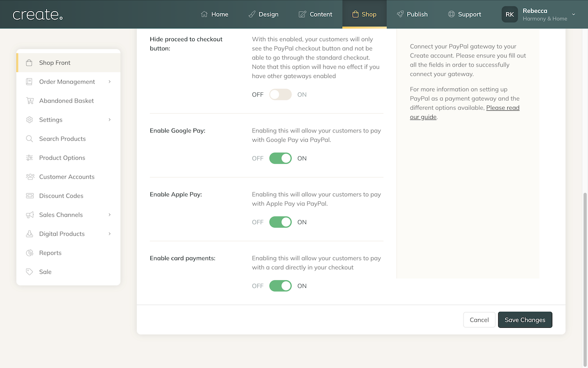Image resolution: width=588 pixels, height=368 pixels.
Task: Click 'Harmony & Home' site name
Action: (545, 19)
